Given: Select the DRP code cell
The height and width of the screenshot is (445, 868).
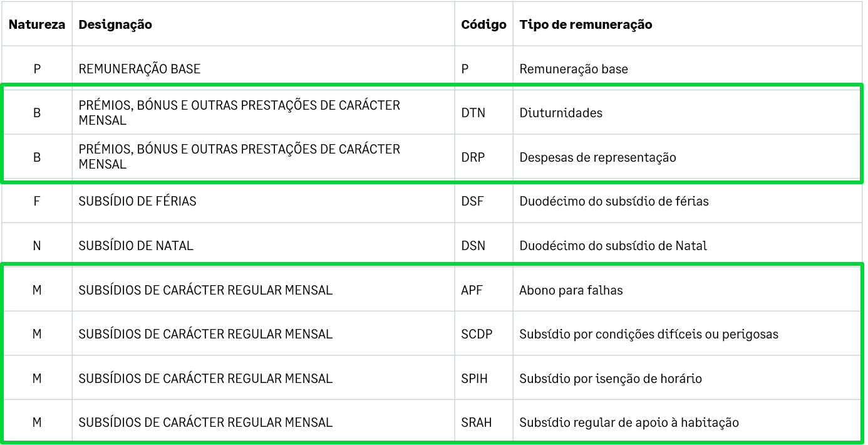Looking at the screenshot, I should [483, 157].
